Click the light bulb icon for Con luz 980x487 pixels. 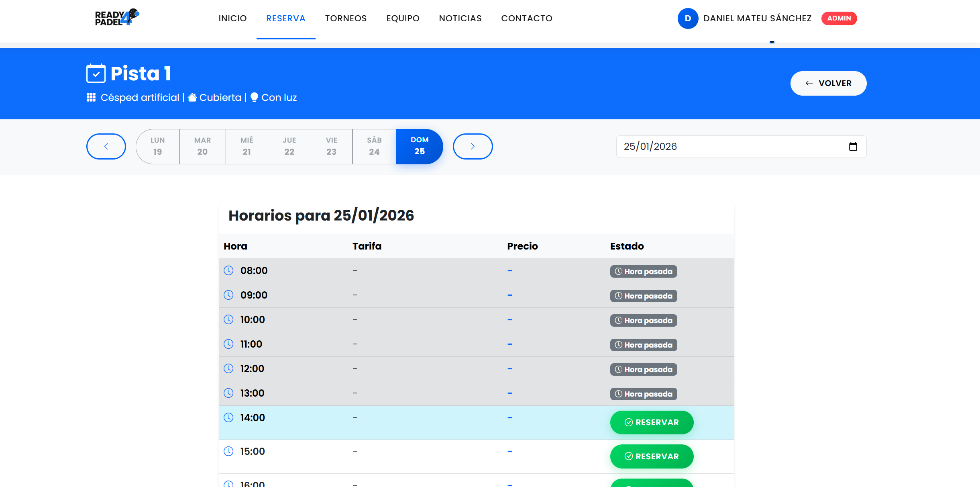pos(254,98)
